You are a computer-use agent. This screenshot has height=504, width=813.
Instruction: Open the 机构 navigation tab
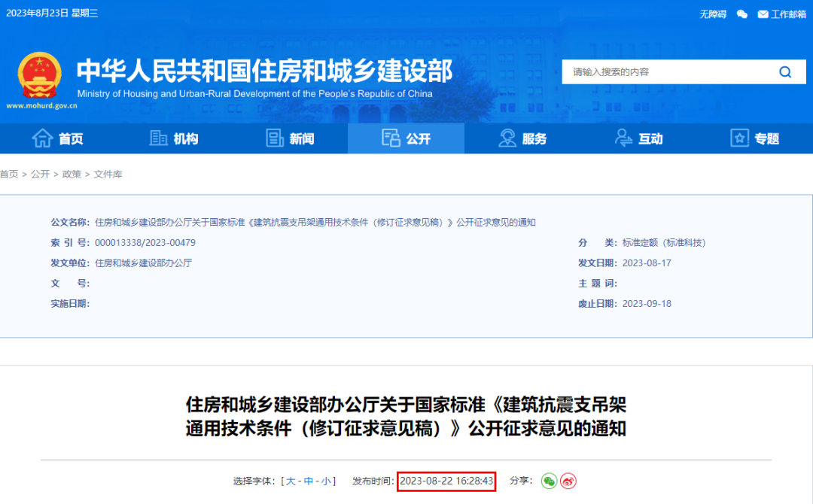(x=174, y=138)
